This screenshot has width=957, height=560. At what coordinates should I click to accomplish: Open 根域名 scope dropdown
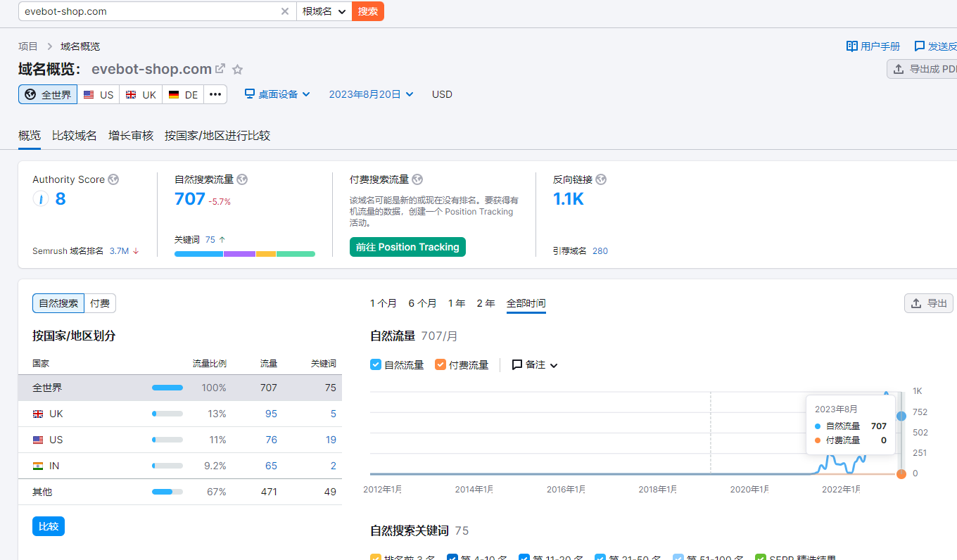pos(324,11)
